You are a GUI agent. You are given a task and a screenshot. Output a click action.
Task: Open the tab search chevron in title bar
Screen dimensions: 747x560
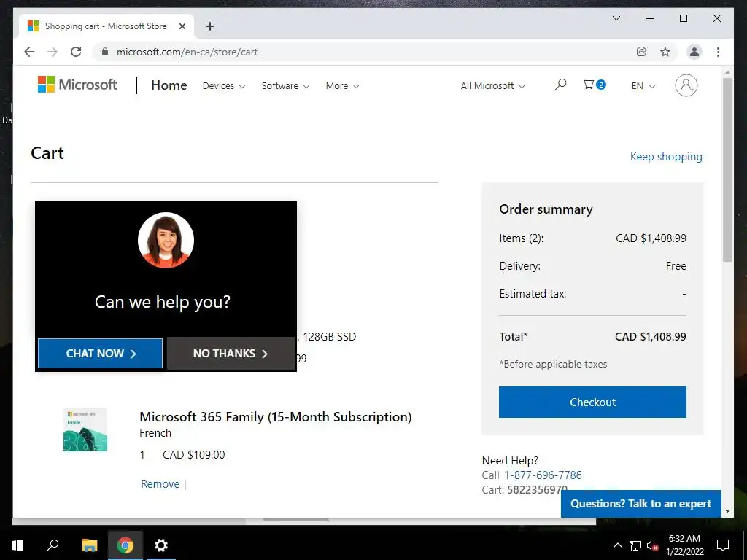tap(616, 18)
